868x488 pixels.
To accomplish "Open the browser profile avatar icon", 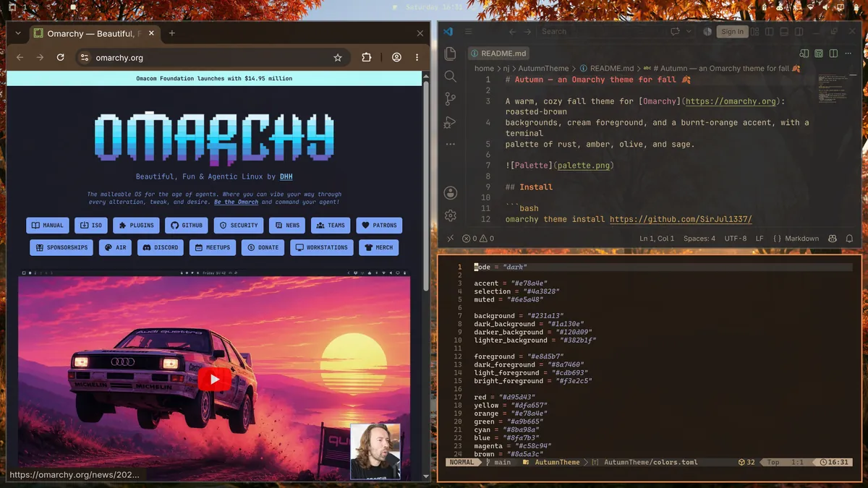I will coord(396,58).
